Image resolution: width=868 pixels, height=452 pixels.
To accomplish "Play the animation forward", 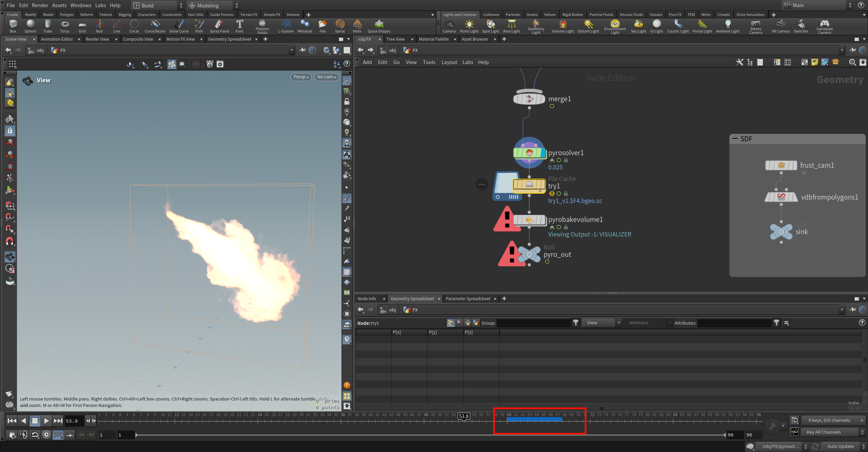I will coord(46,421).
